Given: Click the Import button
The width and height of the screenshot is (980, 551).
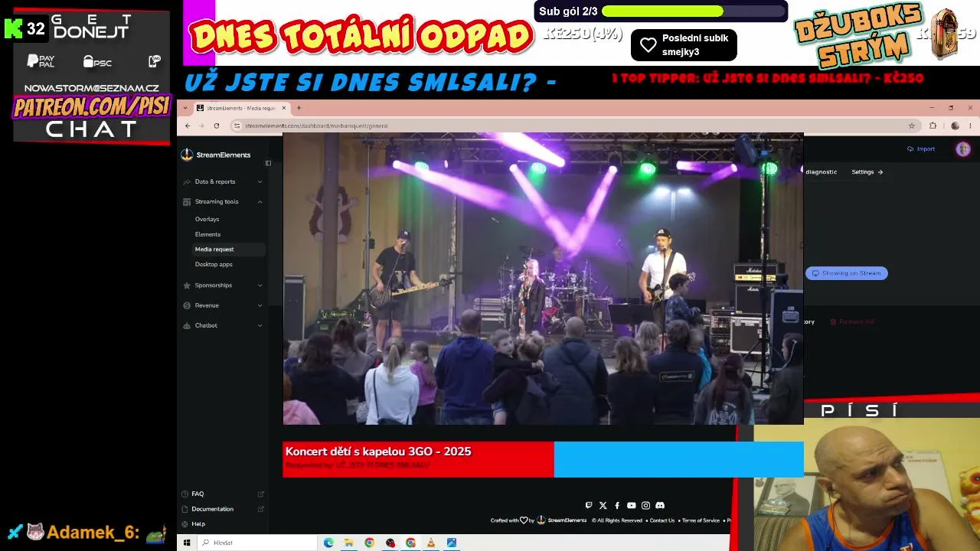Looking at the screenshot, I should (921, 149).
